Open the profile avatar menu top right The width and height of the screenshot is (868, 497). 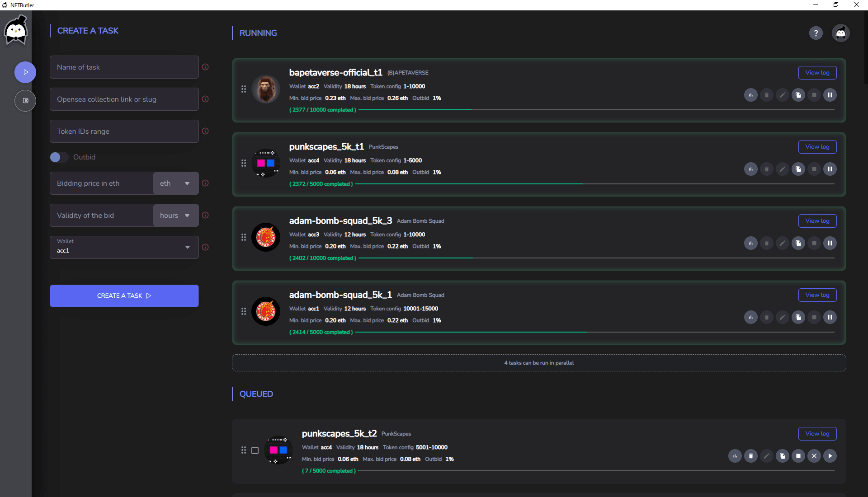coord(841,33)
